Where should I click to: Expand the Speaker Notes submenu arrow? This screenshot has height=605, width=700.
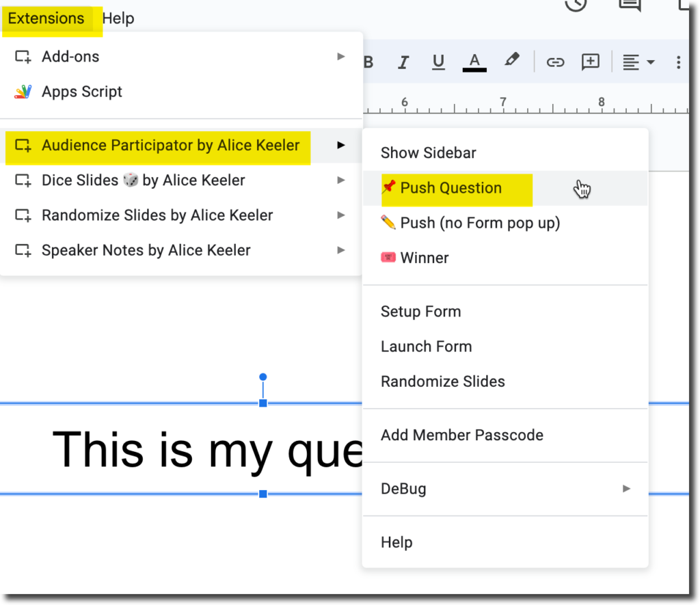(x=341, y=250)
